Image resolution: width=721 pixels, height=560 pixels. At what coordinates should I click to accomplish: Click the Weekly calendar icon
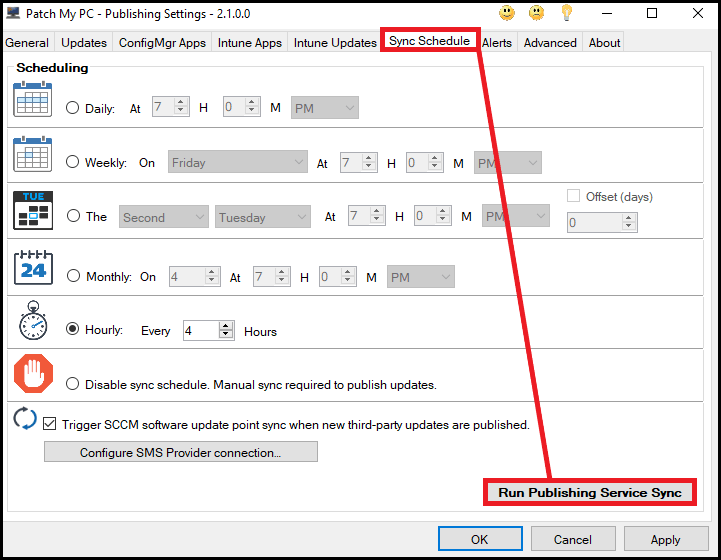click(33, 154)
